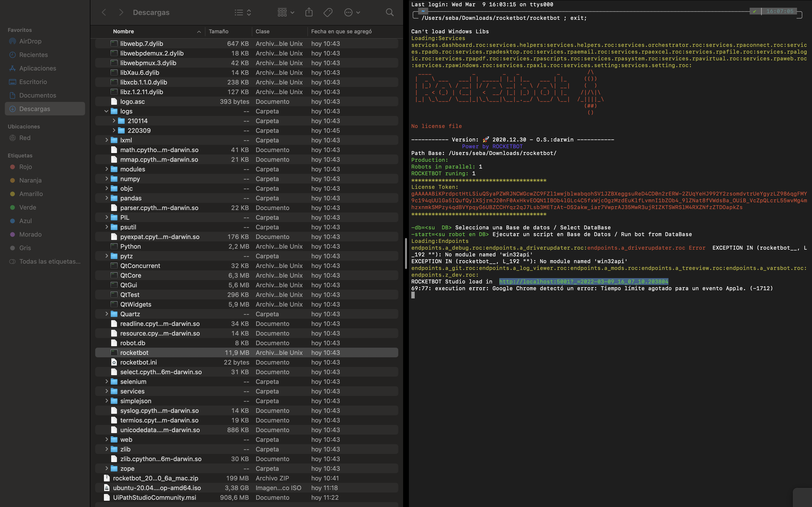Collapse the logs folder
The height and width of the screenshot is (507, 812).
106,111
